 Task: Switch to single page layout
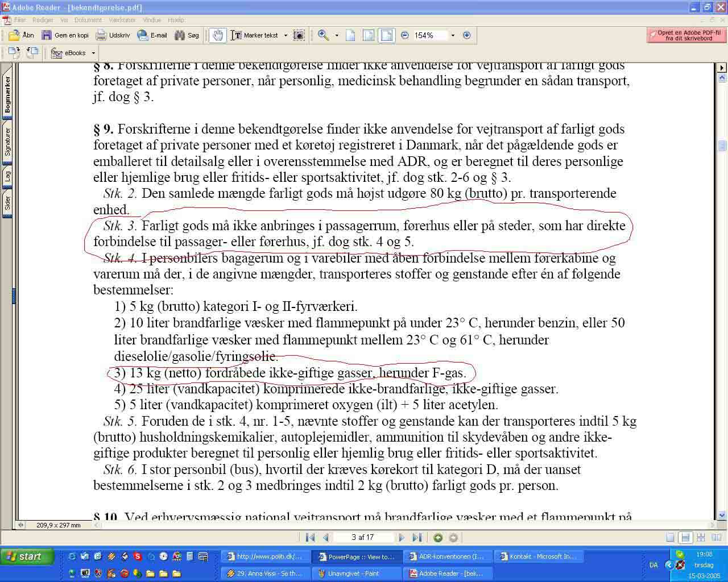671,538
